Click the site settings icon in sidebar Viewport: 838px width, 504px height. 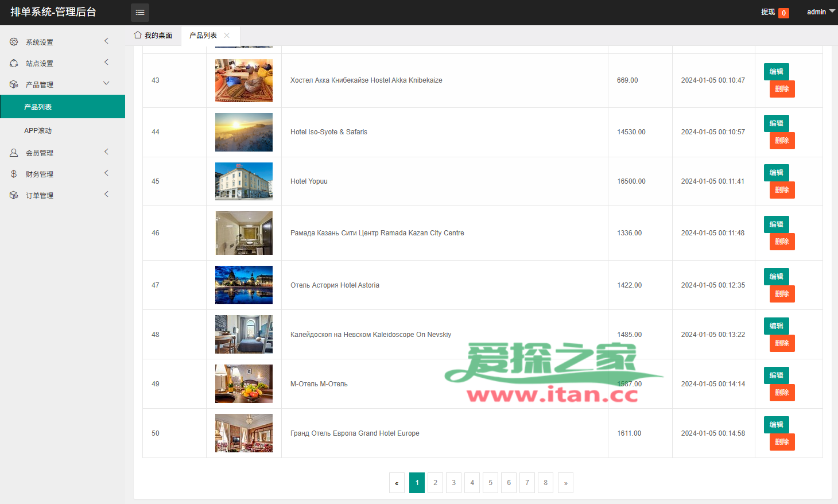point(14,63)
